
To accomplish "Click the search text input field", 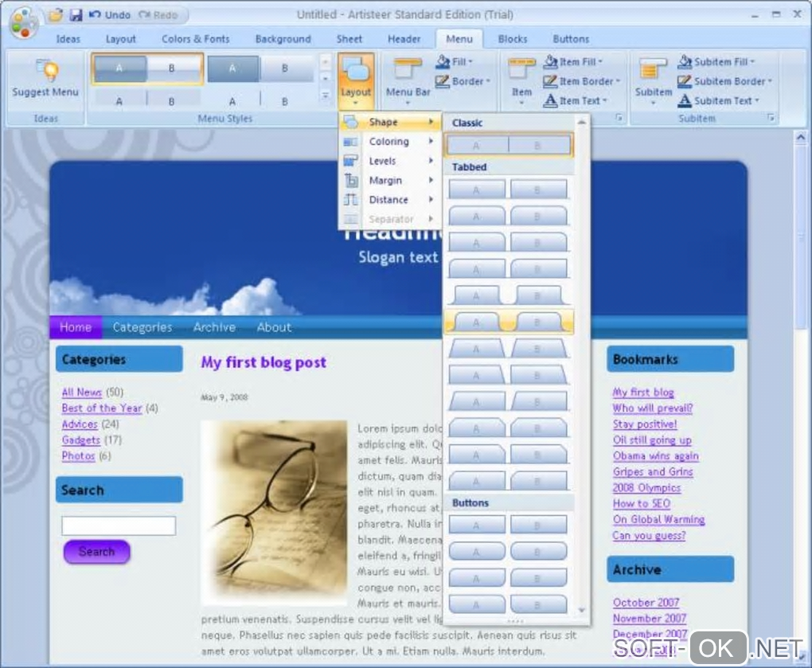I will pos(119,525).
